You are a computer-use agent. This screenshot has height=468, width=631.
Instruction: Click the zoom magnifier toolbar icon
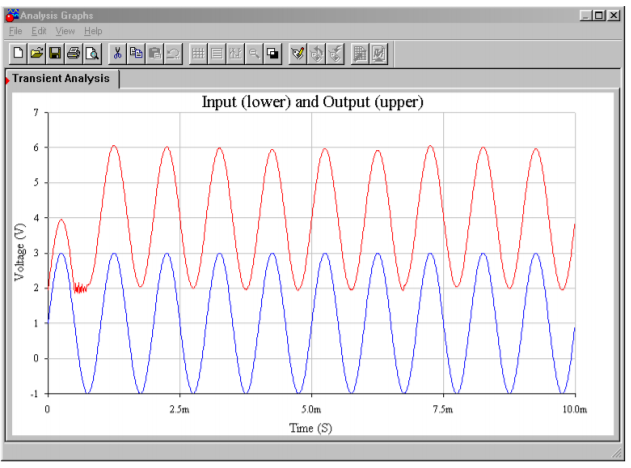(x=254, y=53)
